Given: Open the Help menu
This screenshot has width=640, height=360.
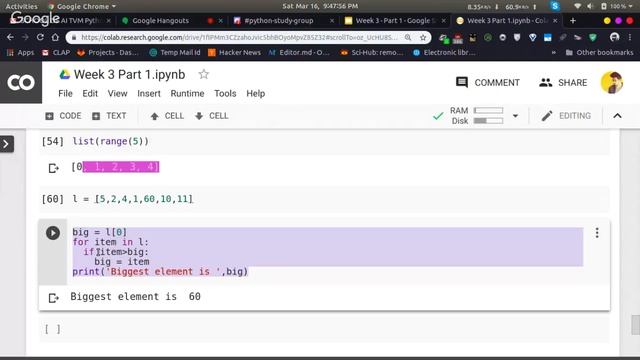Looking at the screenshot, I should [x=256, y=93].
